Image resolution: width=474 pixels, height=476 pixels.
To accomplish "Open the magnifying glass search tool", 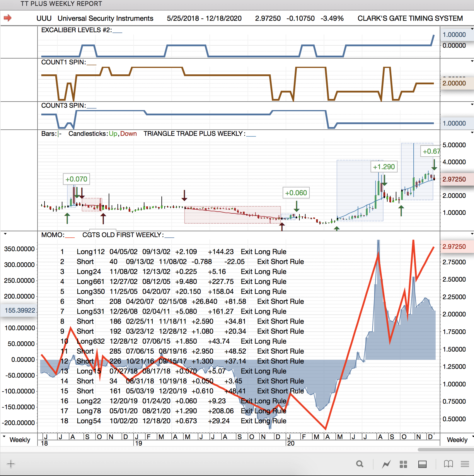I will pos(360,464).
